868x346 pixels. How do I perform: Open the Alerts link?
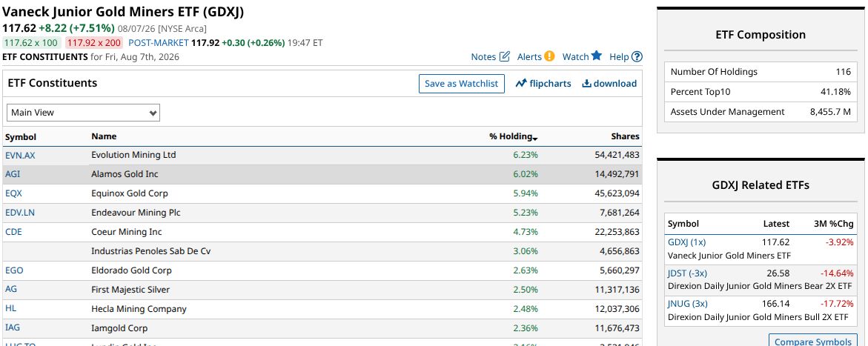pyautogui.click(x=529, y=56)
